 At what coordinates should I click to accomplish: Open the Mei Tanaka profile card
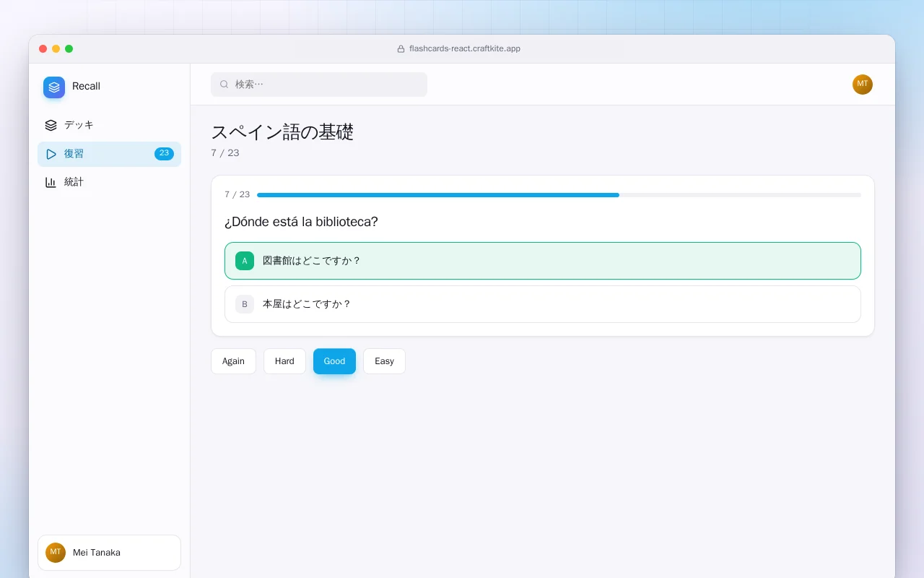point(109,553)
